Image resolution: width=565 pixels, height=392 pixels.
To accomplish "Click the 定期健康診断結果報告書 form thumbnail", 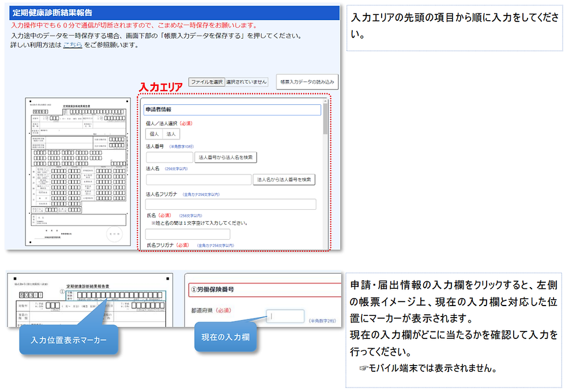I will 78,172.
